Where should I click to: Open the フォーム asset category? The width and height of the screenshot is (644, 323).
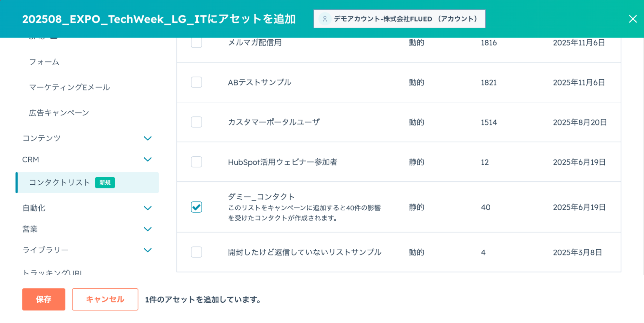point(44,62)
